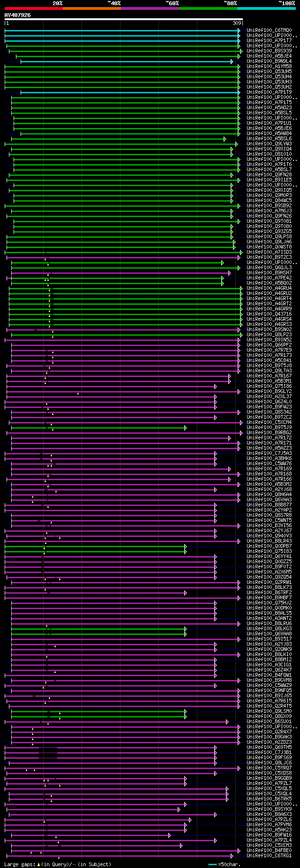Click UniRef100_B9RBG2
Screen dimensions: 300x868
[x=269, y=433]
